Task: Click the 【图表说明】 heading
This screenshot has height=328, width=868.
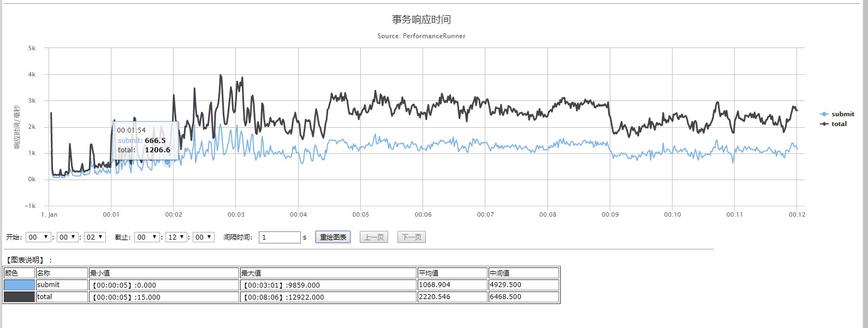Action: pos(28,260)
